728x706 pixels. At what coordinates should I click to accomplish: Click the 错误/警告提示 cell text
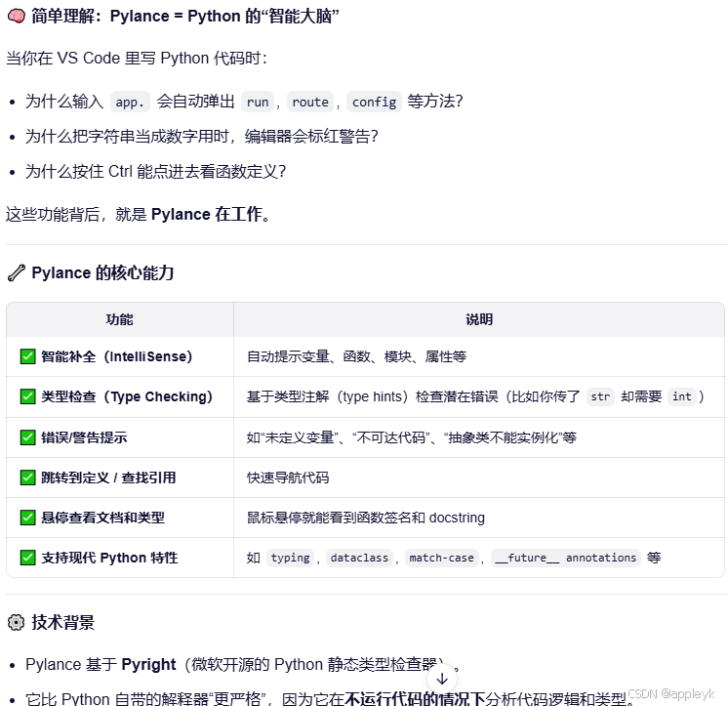pos(84,437)
